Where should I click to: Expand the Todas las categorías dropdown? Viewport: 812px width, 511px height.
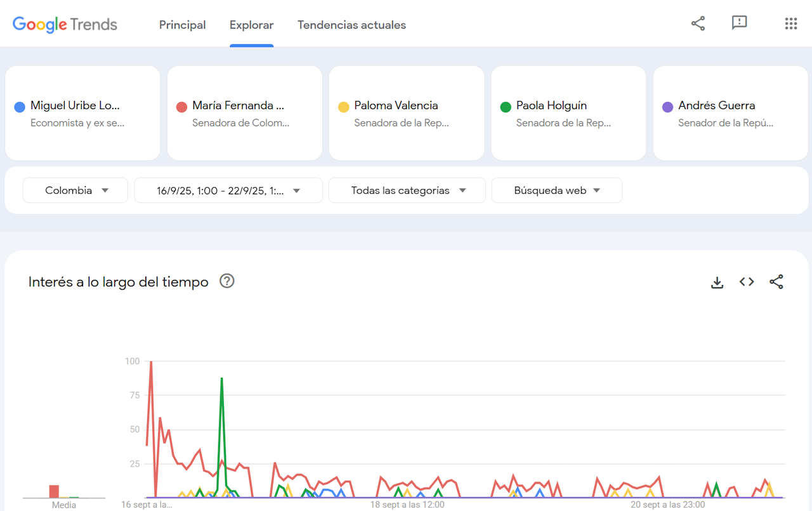407,190
